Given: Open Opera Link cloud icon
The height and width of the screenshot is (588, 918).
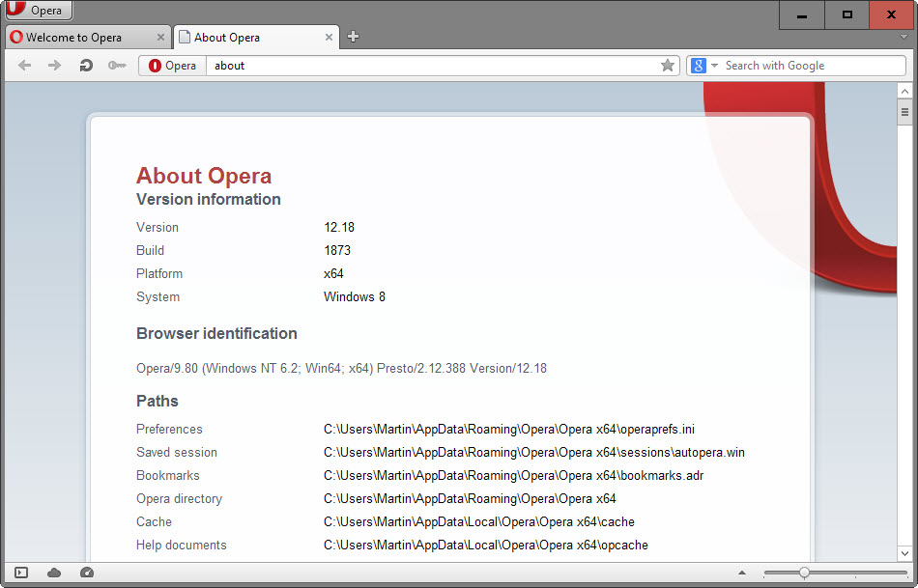Looking at the screenshot, I should 54,573.
